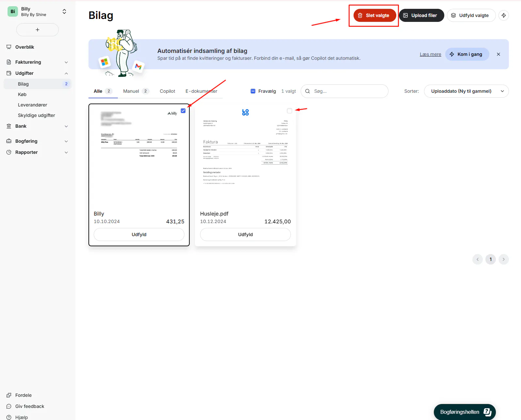Click the Billy account avatar icon

(13, 11)
